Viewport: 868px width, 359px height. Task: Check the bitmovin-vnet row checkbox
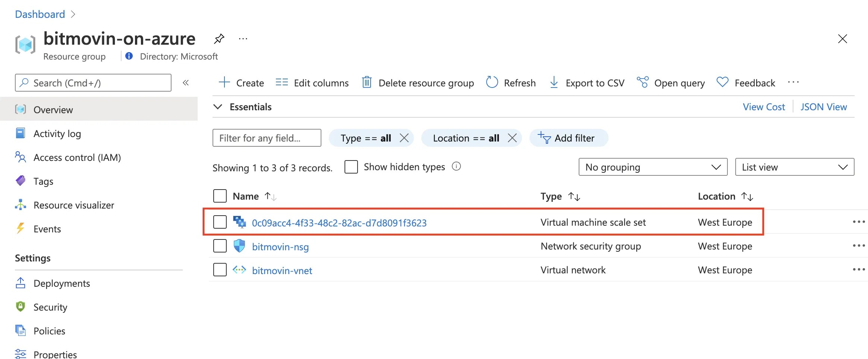tap(220, 270)
